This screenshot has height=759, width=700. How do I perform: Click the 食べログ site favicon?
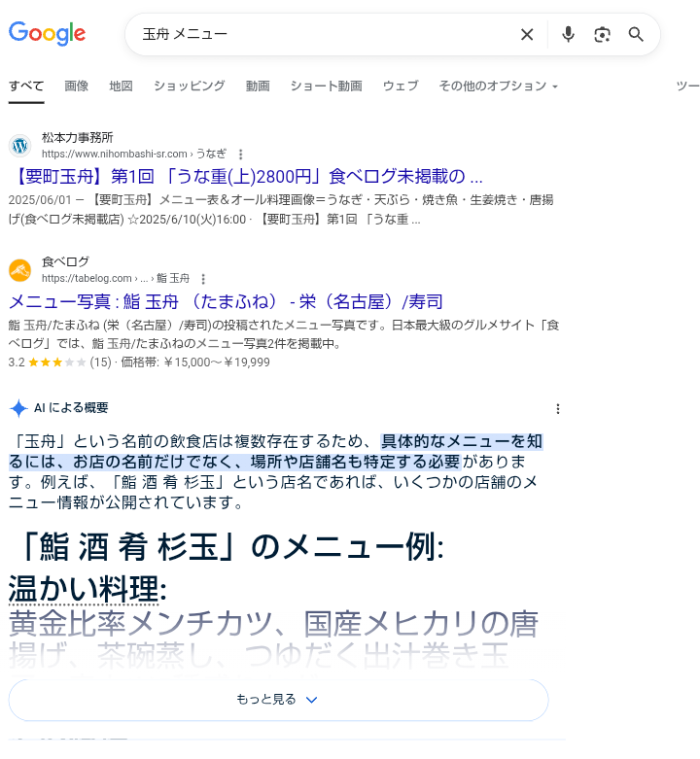click(x=19, y=270)
